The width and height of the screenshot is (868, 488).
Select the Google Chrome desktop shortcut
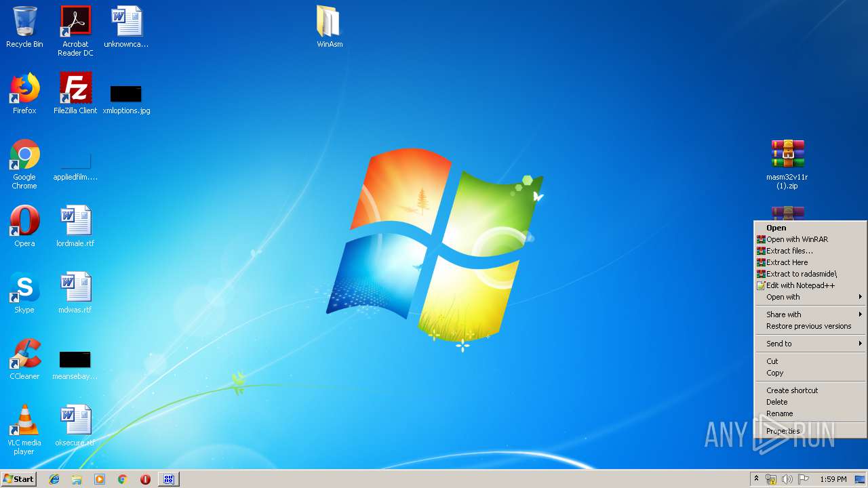pyautogui.click(x=24, y=164)
